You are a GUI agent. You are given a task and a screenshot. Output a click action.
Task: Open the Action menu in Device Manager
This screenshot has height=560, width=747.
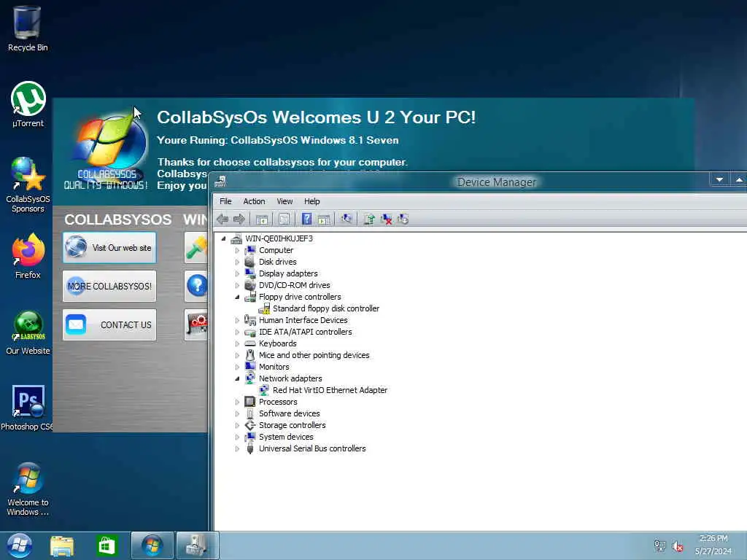pos(254,201)
